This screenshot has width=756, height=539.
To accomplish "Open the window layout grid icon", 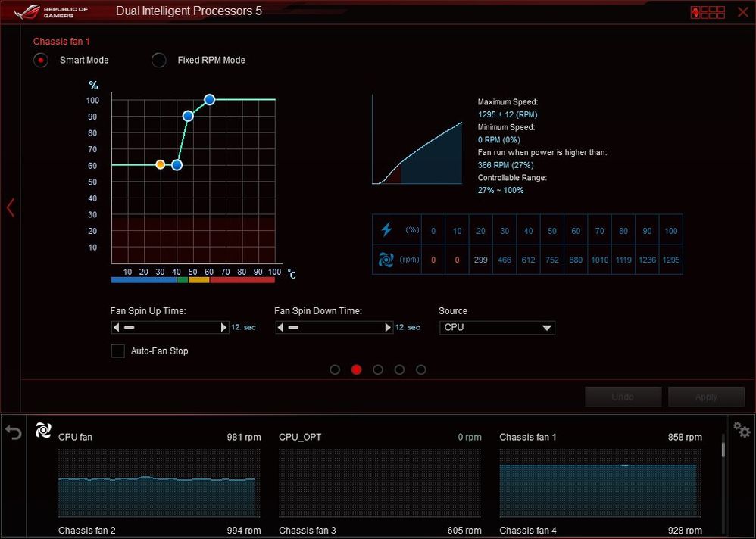I will 708,12.
